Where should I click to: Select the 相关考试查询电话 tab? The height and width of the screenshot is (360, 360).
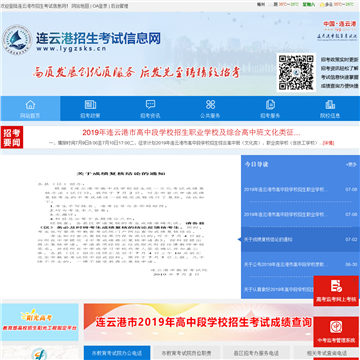pos(327,353)
